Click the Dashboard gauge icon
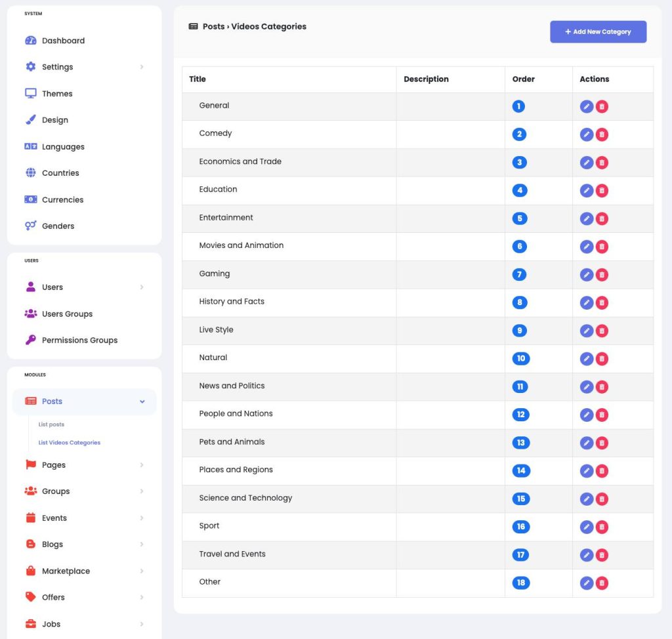The height and width of the screenshot is (639, 672). point(30,40)
